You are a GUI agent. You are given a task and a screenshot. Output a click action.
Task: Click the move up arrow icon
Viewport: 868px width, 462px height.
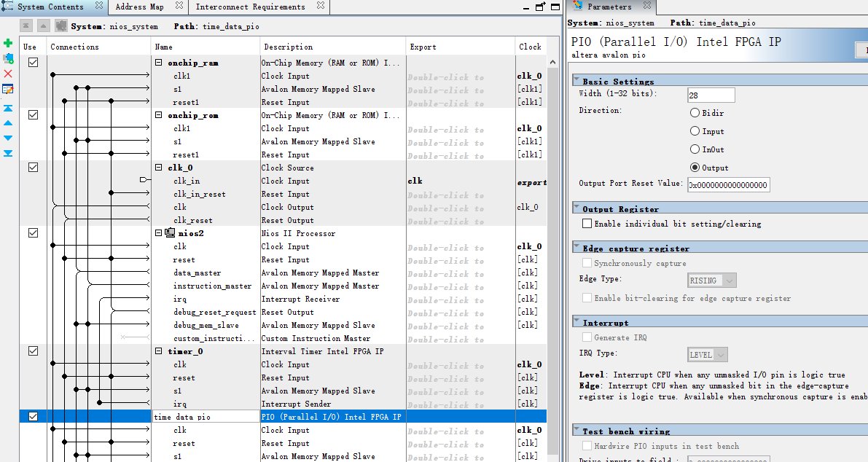click(8, 123)
